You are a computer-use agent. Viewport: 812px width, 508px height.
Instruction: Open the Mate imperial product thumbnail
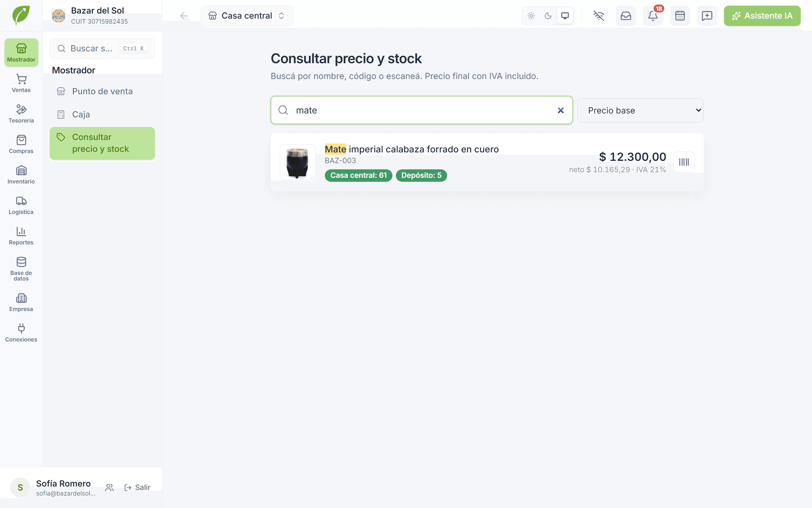click(x=298, y=162)
